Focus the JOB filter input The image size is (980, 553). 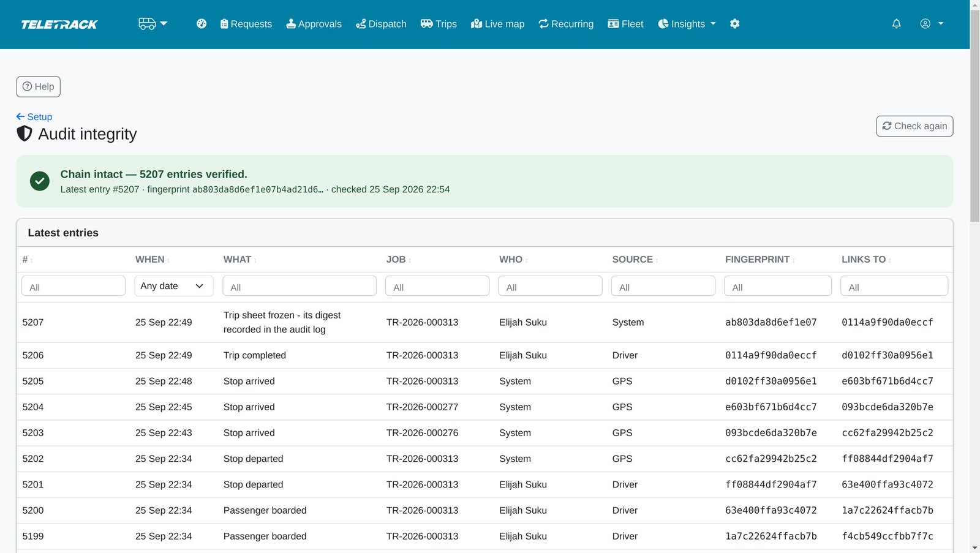tap(437, 286)
